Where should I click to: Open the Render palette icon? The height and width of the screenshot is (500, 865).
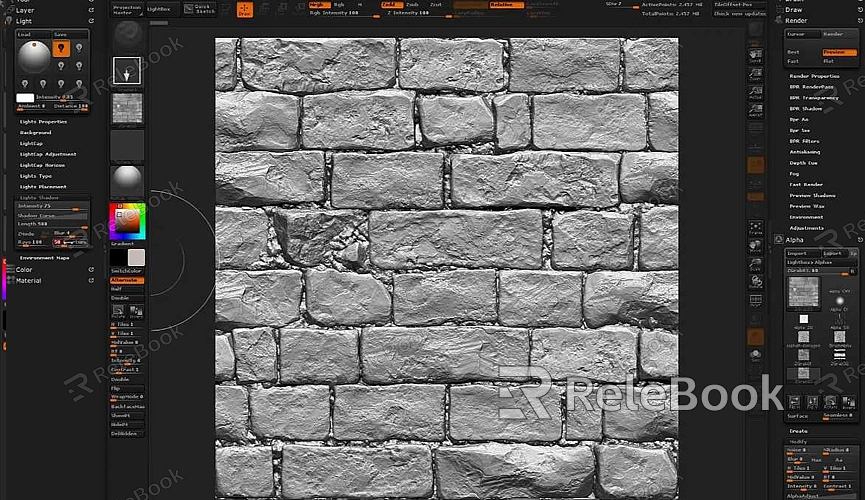click(779, 20)
